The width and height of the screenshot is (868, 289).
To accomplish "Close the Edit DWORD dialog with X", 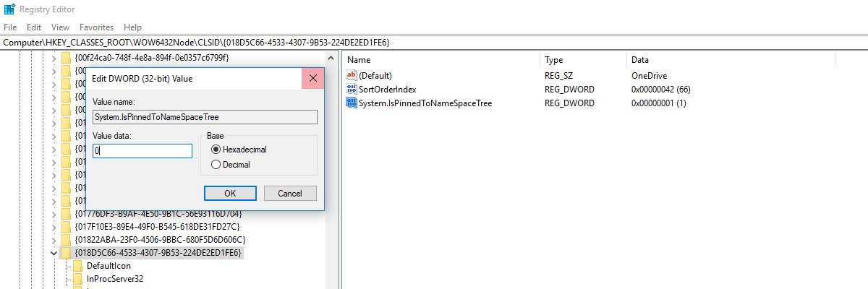I will (x=313, y=78).
